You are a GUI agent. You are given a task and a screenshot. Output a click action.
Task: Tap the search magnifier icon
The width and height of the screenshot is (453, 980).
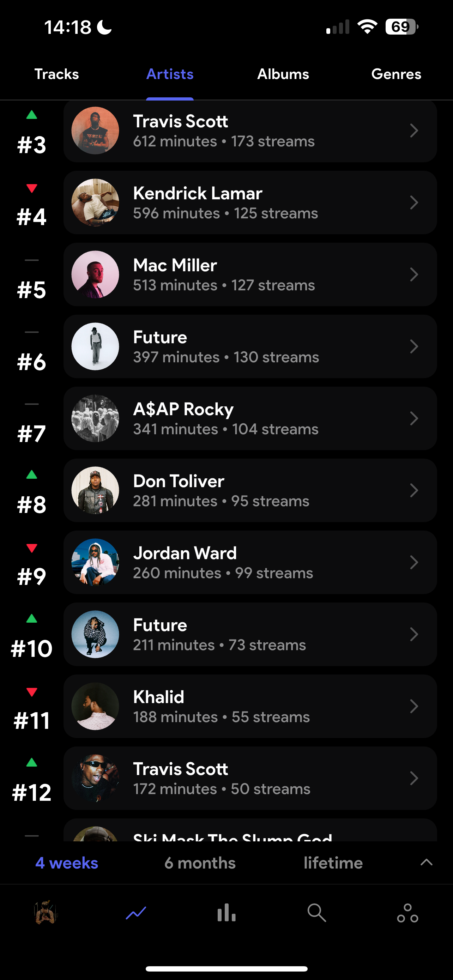tap(316, 912)
